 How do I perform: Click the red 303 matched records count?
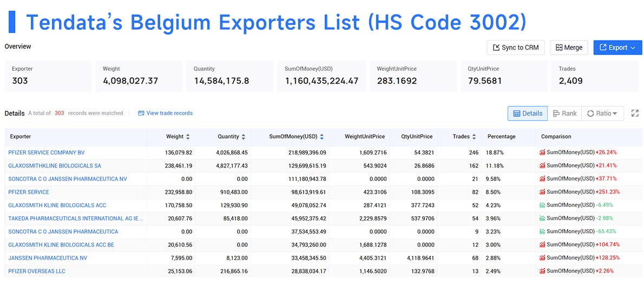pyautogui.click(x=60, y=113)
